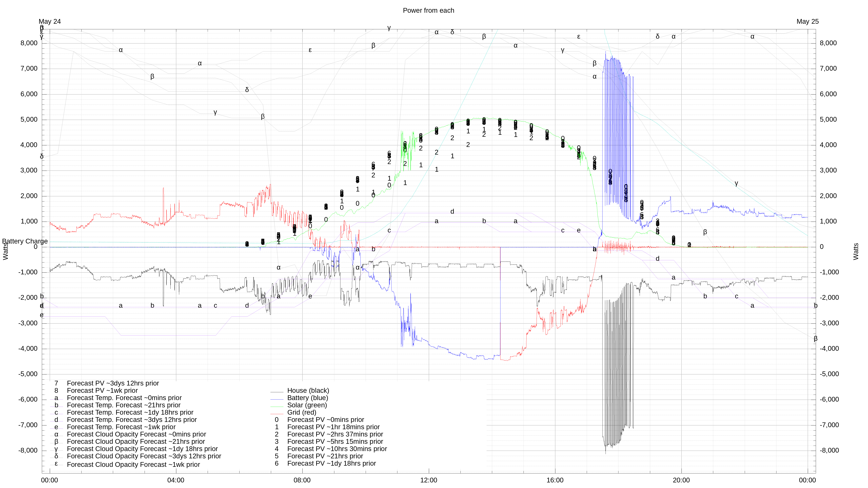
Task: Click the 'May 25' date label
Action: pos(807,22)
